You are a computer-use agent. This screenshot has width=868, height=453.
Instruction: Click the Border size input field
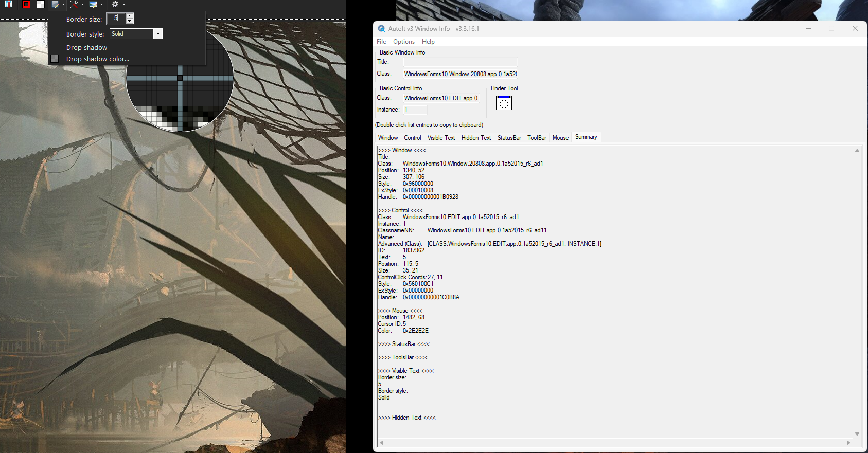coord(116,19)
